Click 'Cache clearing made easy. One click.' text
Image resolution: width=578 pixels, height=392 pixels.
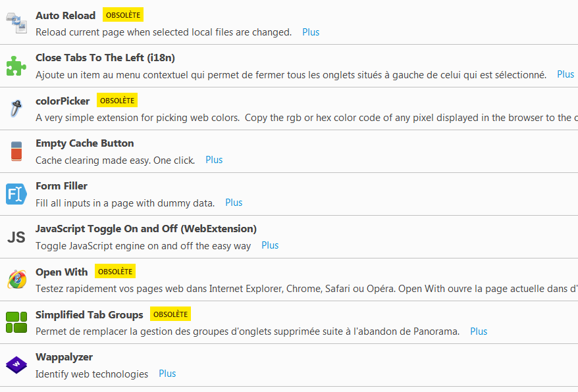(x=115, y=160)
